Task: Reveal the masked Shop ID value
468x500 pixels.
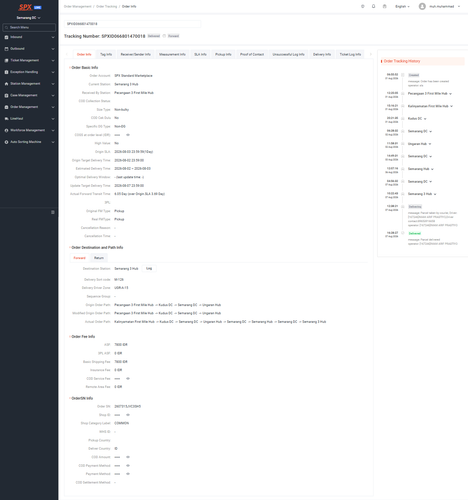Action: 128,415
